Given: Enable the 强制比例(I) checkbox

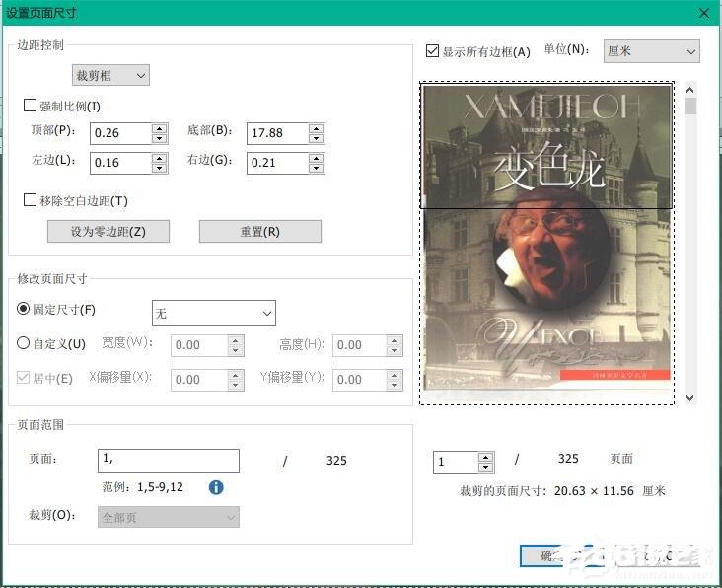Looking at the screenshot, I should (30, 106).
